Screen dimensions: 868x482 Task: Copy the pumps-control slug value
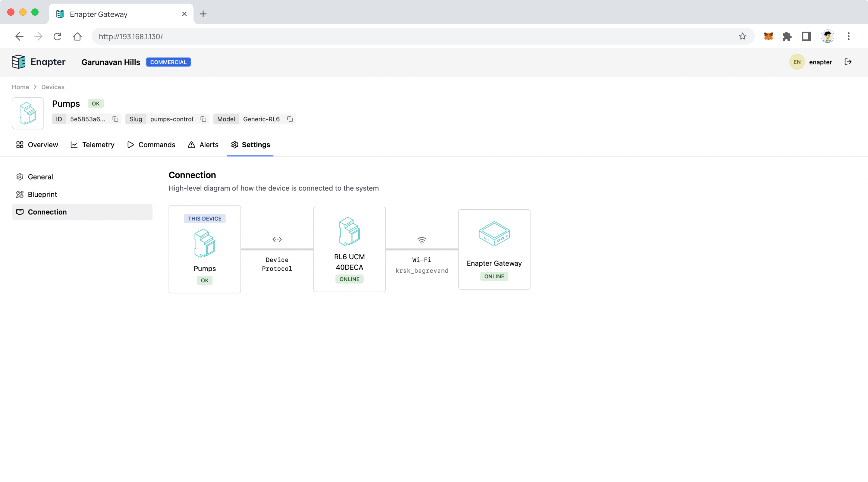point(203,119)
